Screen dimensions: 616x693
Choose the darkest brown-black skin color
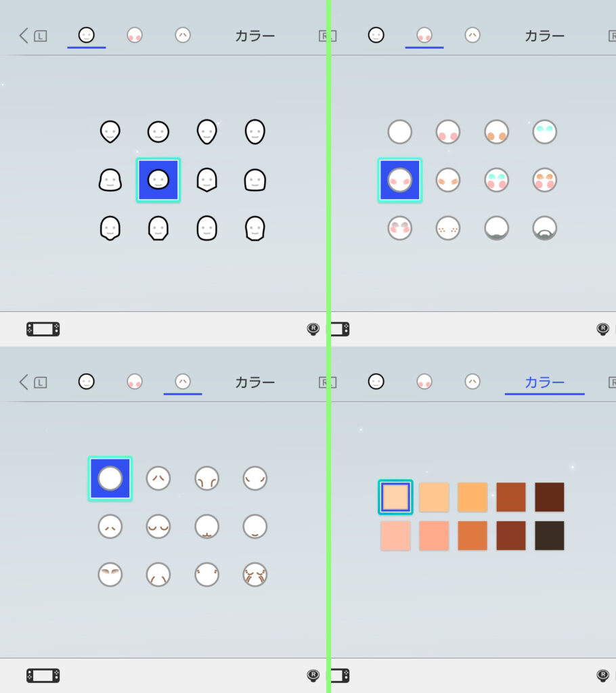[549, 535]
